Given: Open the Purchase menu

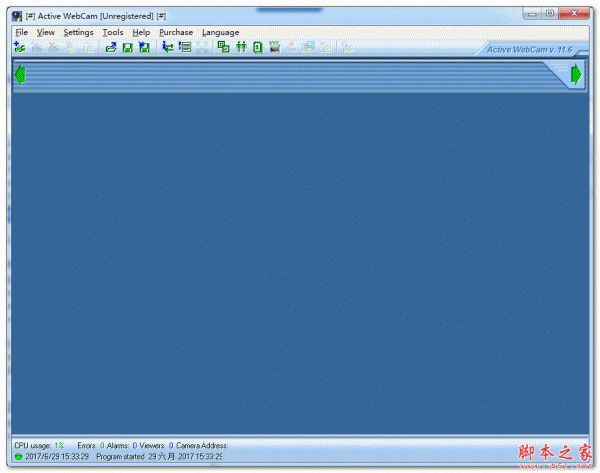Looking at the screenshot, I should point(176,32).
